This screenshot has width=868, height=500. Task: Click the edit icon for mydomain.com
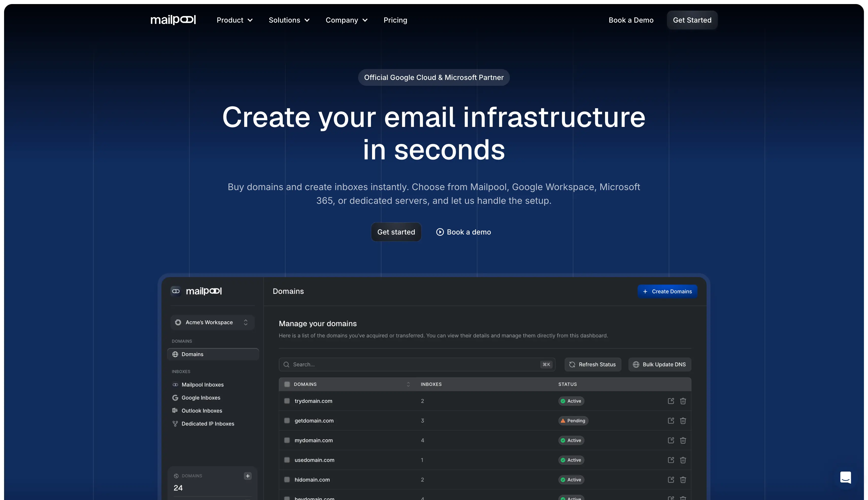pyautogui.click(x=671, y=440)
